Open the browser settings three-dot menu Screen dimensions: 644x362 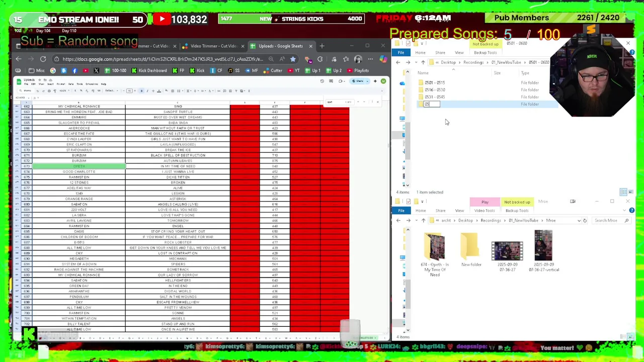[371, 59]
